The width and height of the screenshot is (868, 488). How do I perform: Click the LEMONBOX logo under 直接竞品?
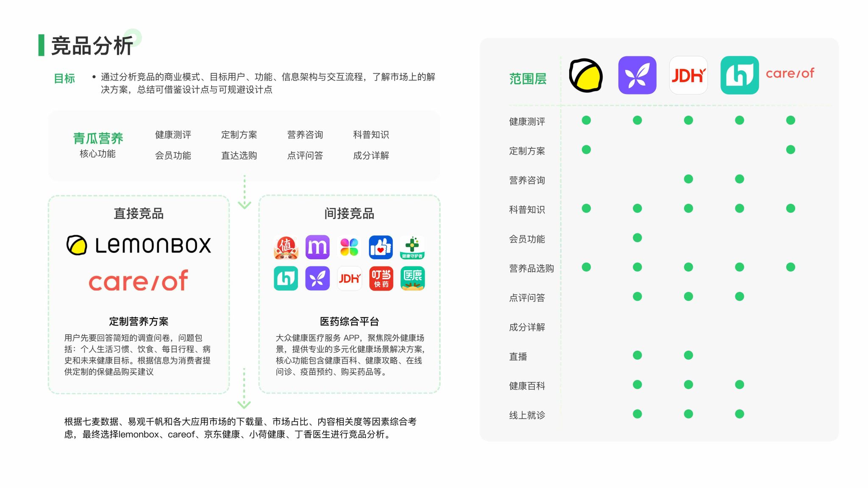click(139, 245)
